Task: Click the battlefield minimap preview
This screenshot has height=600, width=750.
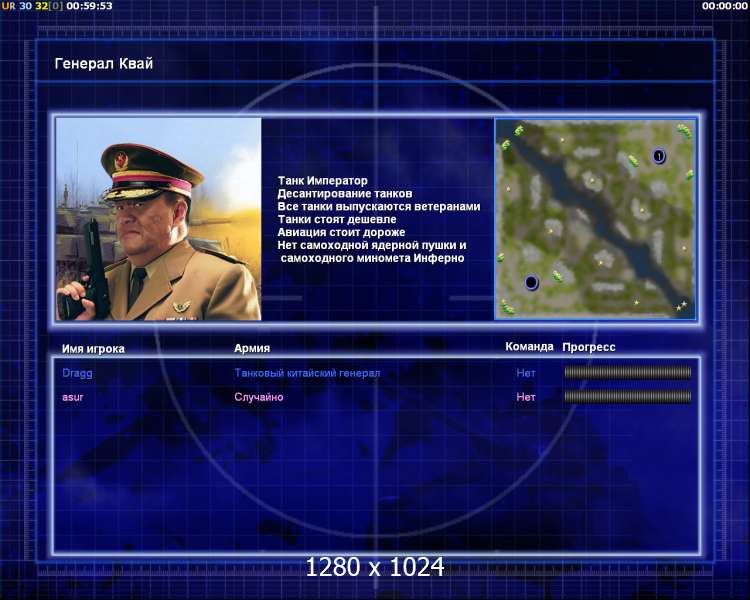Action: click(595, 219)
